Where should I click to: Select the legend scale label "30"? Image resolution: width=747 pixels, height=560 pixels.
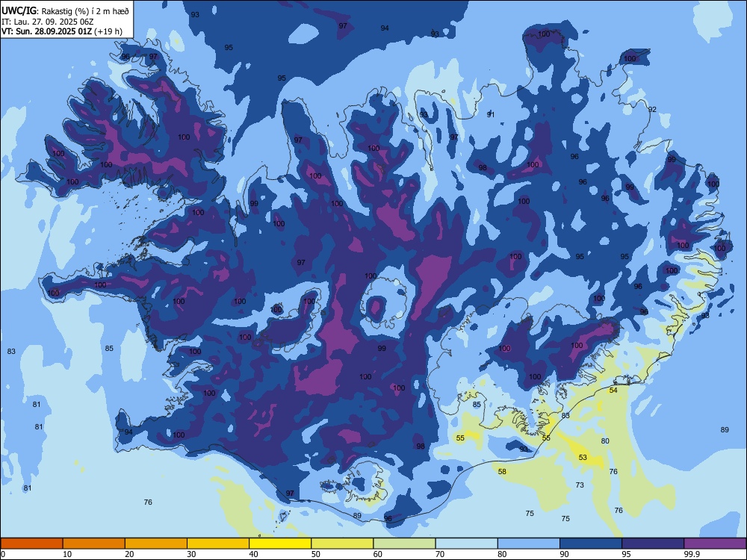point(191,554)
